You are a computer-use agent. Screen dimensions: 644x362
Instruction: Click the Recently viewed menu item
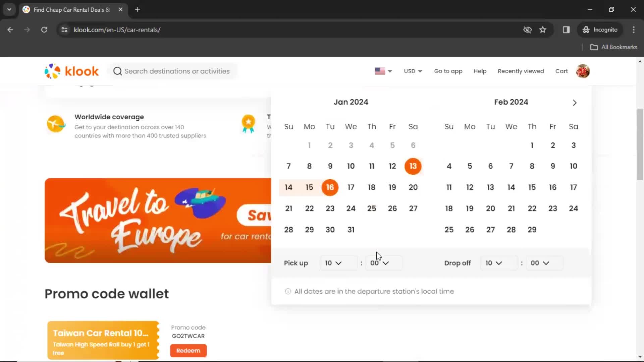click(521, 71)
